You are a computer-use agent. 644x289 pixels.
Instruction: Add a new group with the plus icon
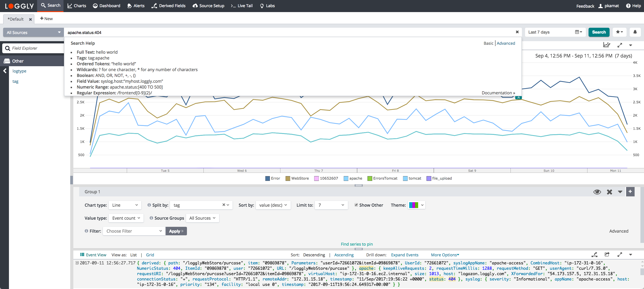[x=630, y=191]
